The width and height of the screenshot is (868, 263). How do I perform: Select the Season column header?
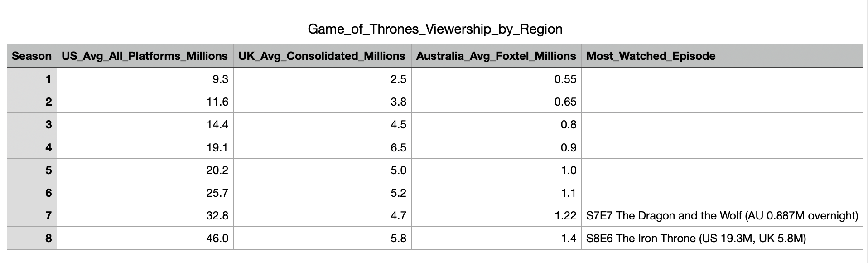pyautogui.click(x=32, y=56)
